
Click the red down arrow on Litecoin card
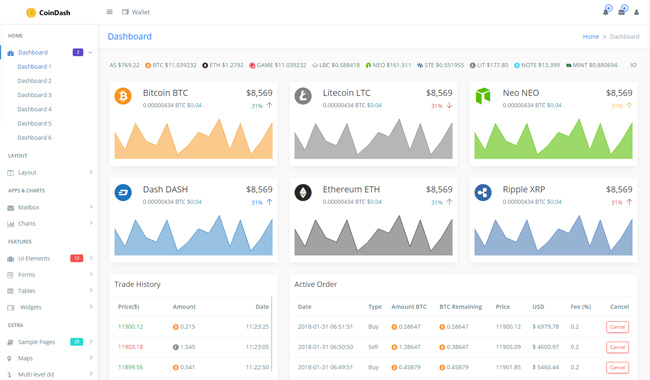pyautogui.click(x=449, y=105)
